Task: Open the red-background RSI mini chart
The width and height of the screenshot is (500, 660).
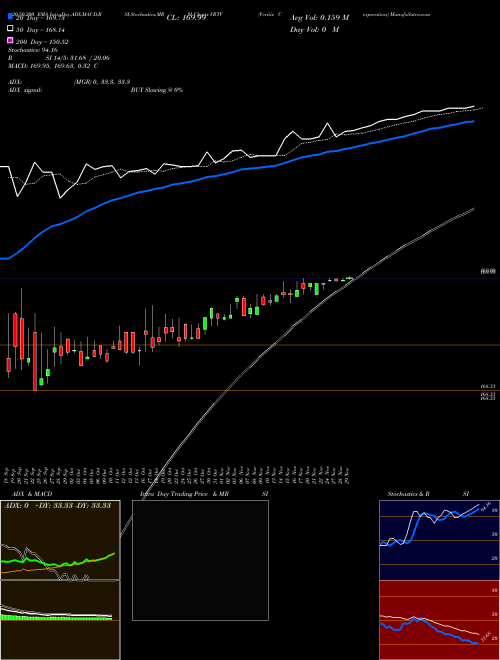Action: (439, 620)
